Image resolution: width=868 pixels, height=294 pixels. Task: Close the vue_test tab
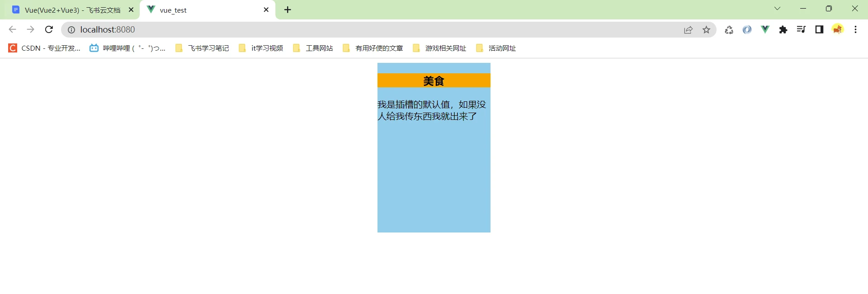click(x=266, y=10)
